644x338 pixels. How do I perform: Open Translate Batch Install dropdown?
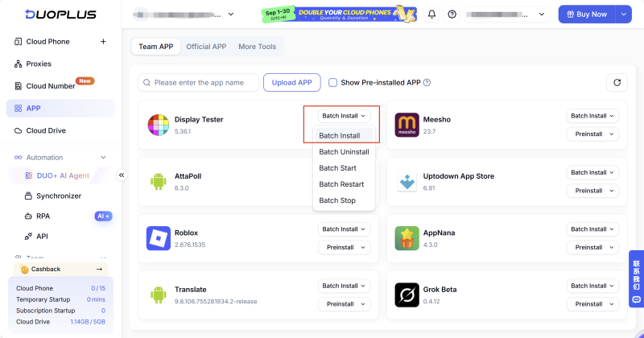(344, 286)
